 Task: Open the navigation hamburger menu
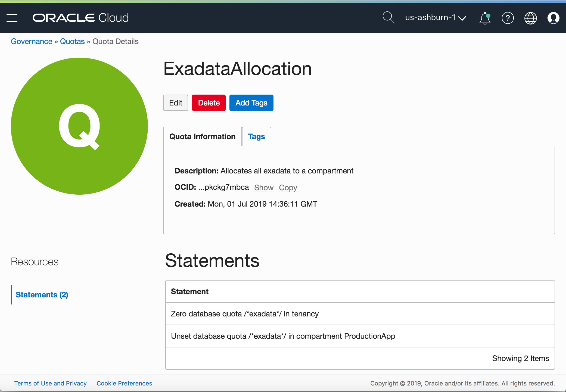point(11,18)
